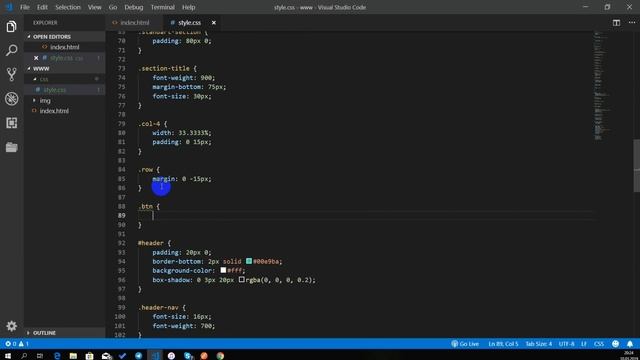Open the Edit menu
The height and width of the screenshot is (360, 640).
click(42, 7)
